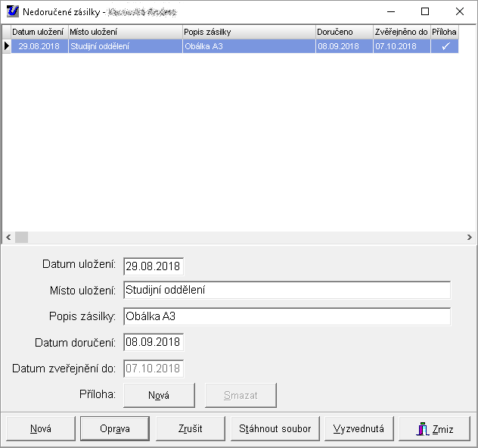Click the Popis zásilky column header
The height and width of the screenshot is (448, 478).
[248, 33]
